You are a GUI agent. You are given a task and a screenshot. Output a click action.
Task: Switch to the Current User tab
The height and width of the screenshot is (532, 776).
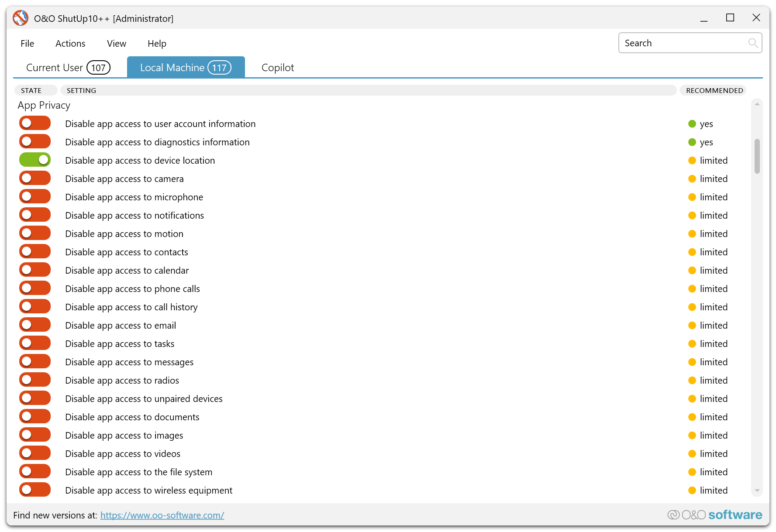click(68, 68)
